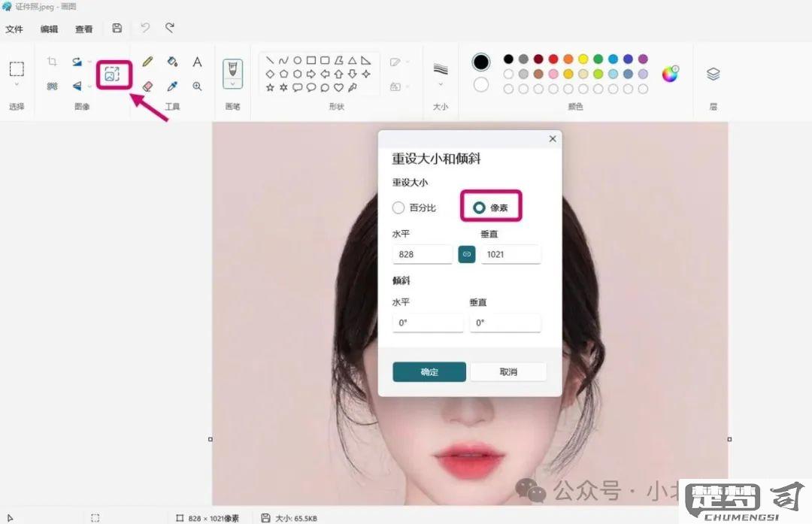The image size is (812, 524).
Task: Select the 百分比 radio button
Action: pos(398,207)
